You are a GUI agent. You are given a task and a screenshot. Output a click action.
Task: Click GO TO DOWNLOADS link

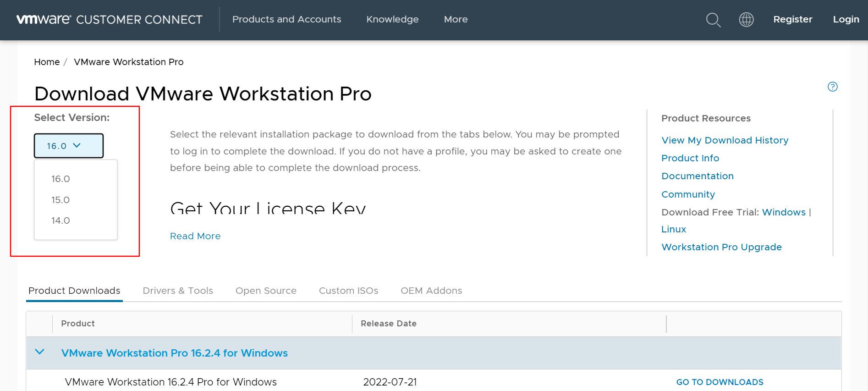coord(720,382)
